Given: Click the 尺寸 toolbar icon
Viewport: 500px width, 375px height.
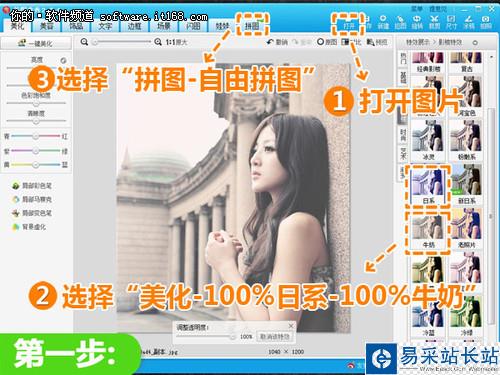Looking at the screenshot, I should (451, 22).
